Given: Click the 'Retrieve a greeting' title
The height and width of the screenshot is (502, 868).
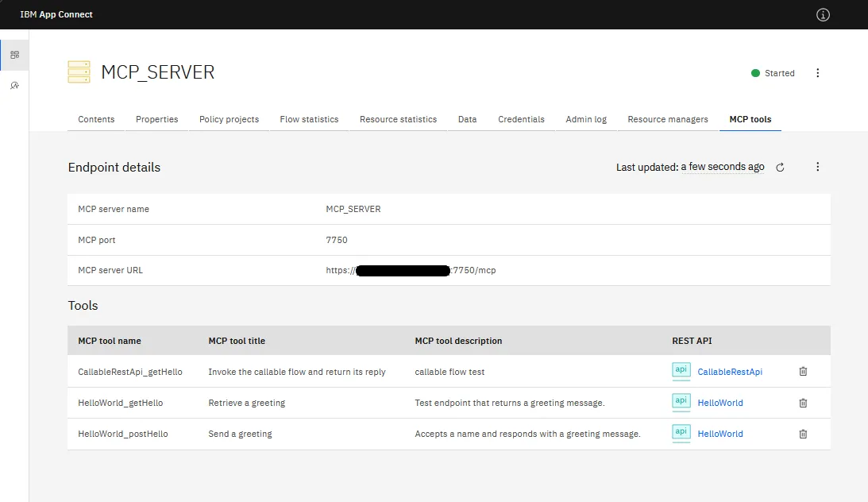Looking at the screenshot, I should (246, 403).
